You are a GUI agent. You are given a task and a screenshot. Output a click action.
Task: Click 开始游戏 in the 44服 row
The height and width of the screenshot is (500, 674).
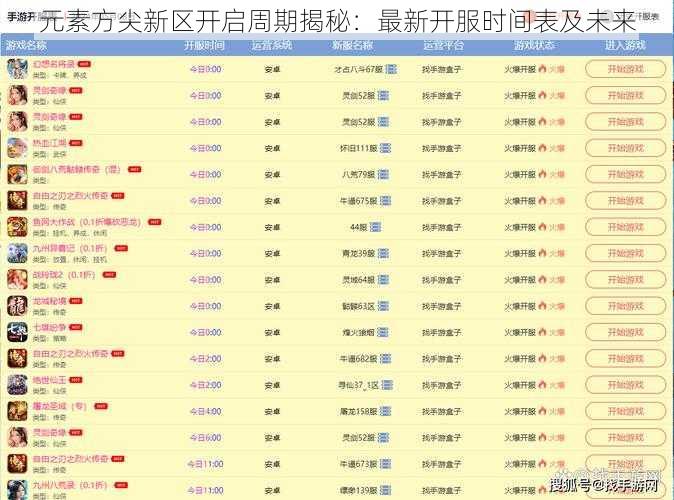(625, 227)
